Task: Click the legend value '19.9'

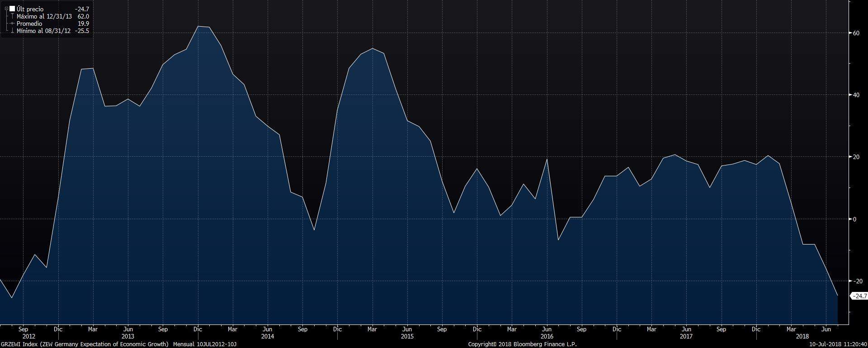Action: [83, 24]
